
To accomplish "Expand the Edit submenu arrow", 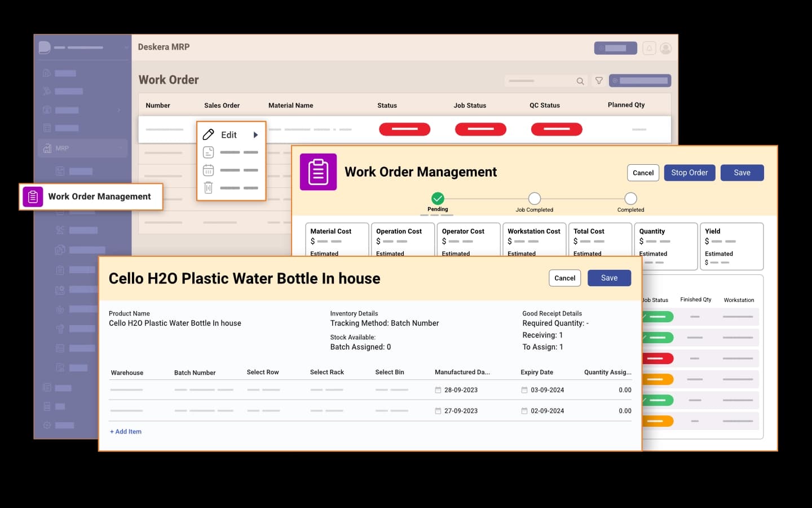I will point(255,135).
